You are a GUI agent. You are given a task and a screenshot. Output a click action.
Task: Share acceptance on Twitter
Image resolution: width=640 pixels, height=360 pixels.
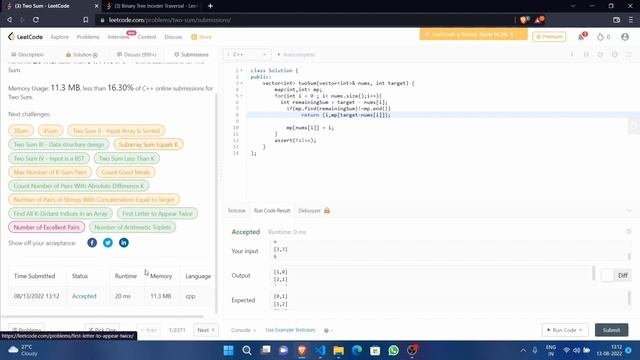[108, 243]
